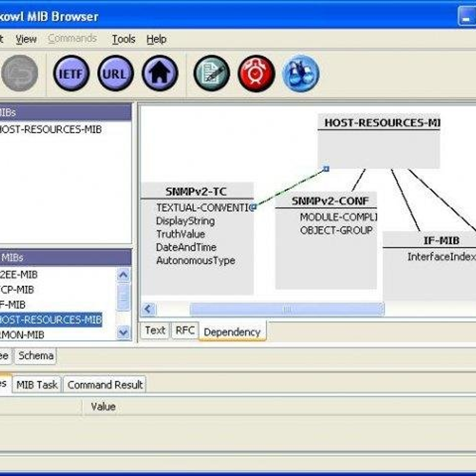The height and width of the screenshot is (476, 476).
Task: Switch to the MIB Task tab
Action: coord(37,384)
